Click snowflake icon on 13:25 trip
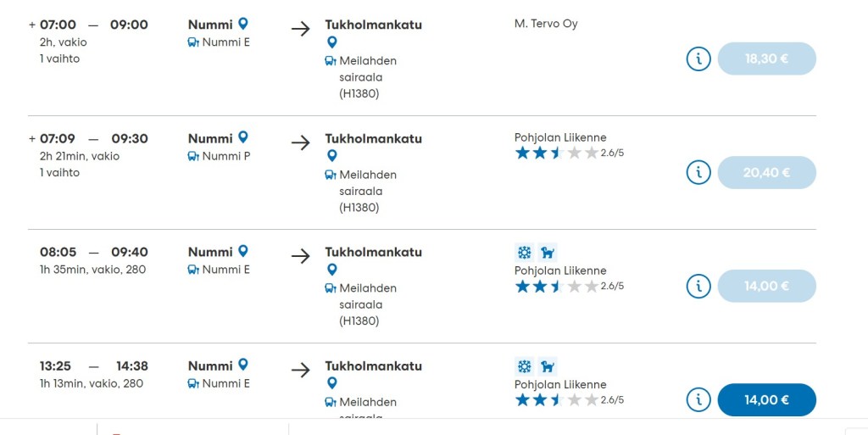Viewport: 868px width, 435px height. 525,366
